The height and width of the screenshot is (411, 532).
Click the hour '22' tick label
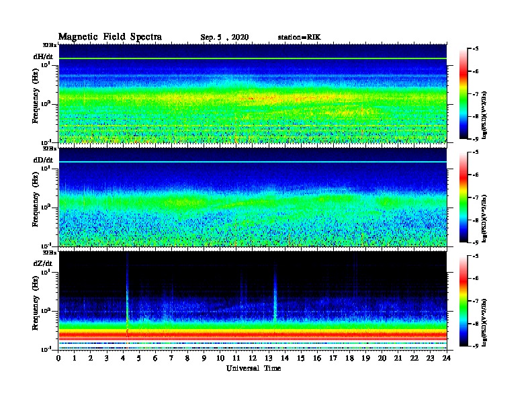414,358
